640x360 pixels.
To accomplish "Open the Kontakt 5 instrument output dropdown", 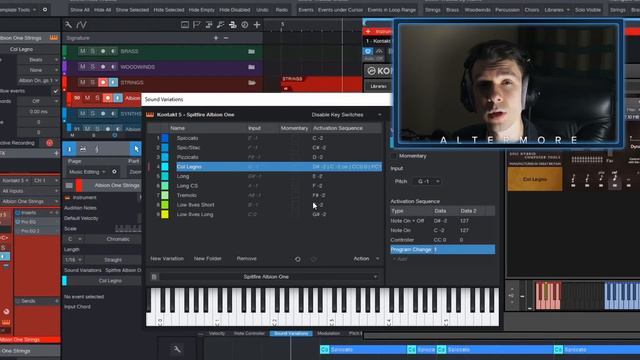I will point(16,180).
